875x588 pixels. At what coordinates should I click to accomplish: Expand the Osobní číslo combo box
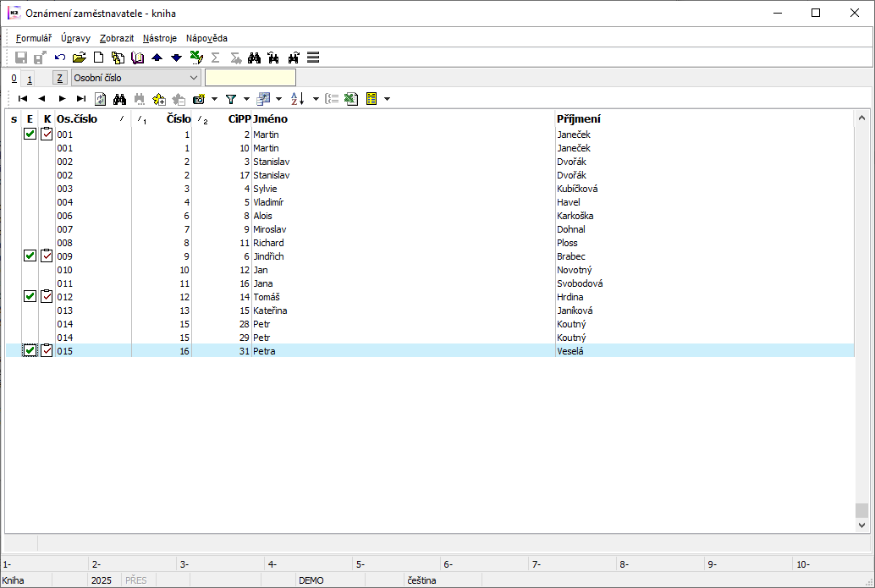click(194, 78)
